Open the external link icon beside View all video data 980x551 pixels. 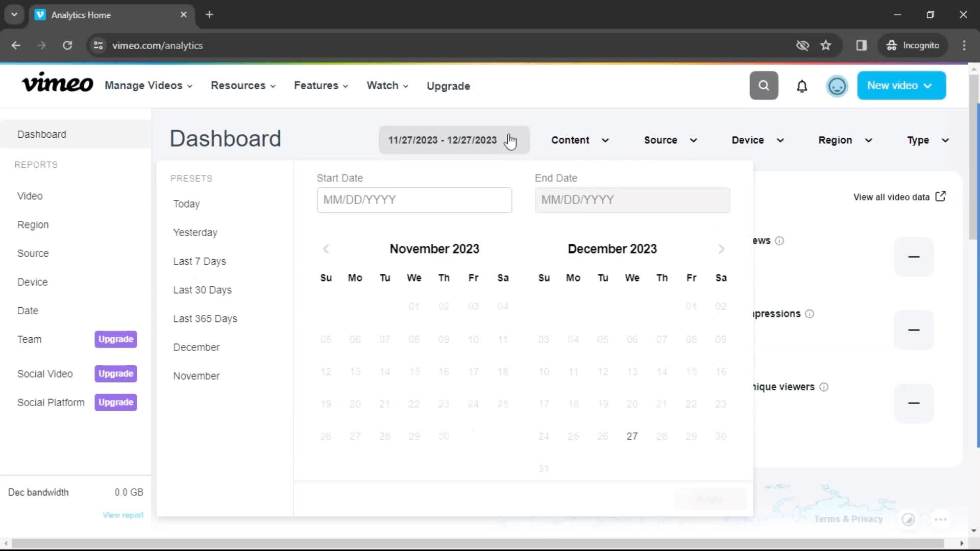coord(941,196)
